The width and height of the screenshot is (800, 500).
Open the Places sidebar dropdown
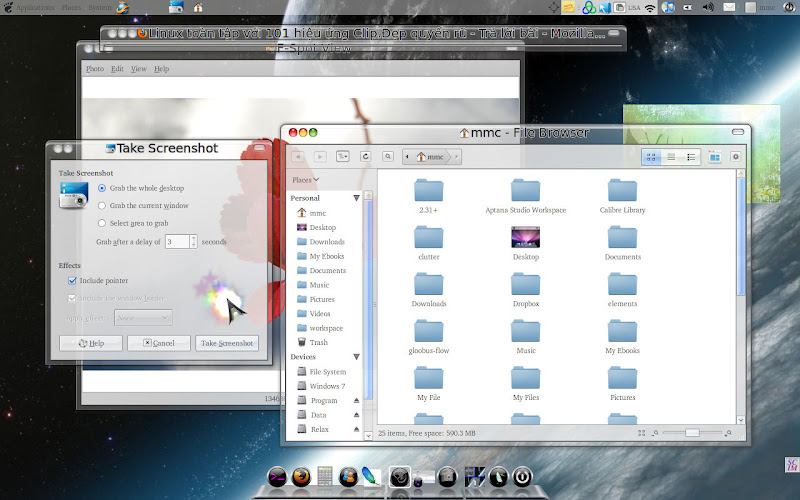[305, 180]
